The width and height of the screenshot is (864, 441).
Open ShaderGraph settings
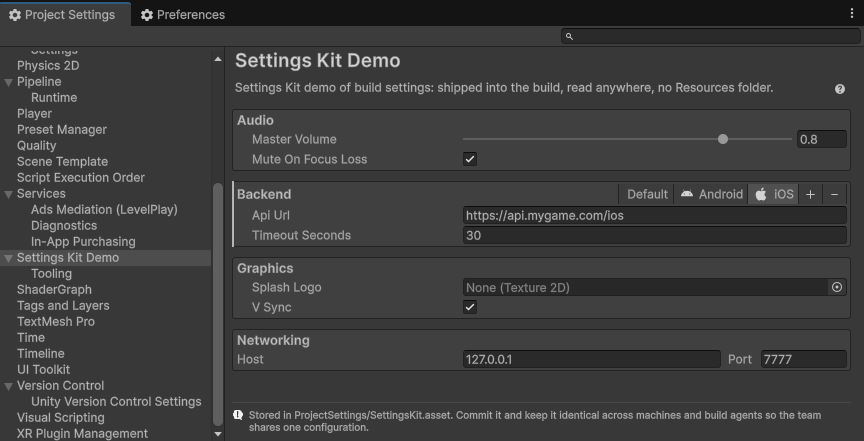[54, 289]
